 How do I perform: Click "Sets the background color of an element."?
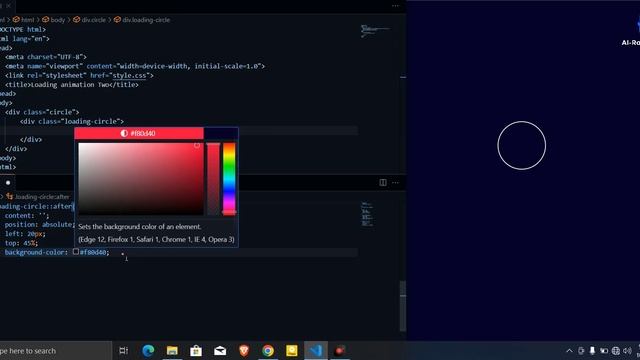tap(140, 227)
